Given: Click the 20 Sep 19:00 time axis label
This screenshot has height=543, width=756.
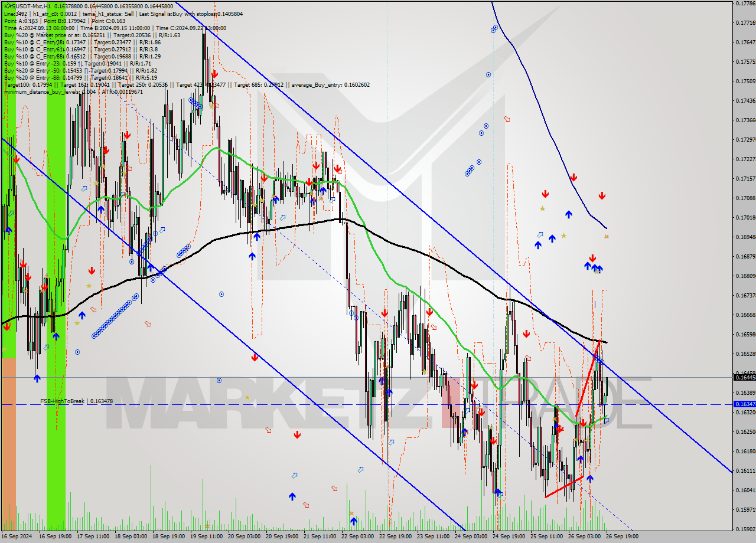Looking at the screenshot, I should (x=282, y=537).
